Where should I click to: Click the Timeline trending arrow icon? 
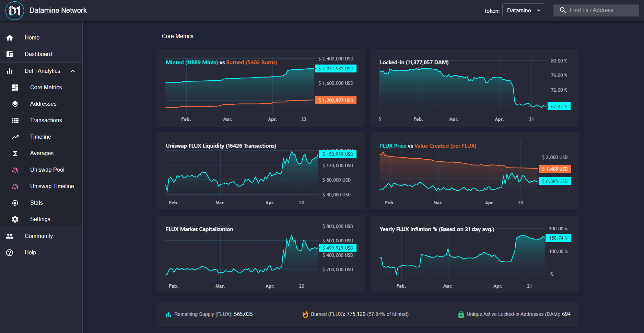click(x=15, y=137)
